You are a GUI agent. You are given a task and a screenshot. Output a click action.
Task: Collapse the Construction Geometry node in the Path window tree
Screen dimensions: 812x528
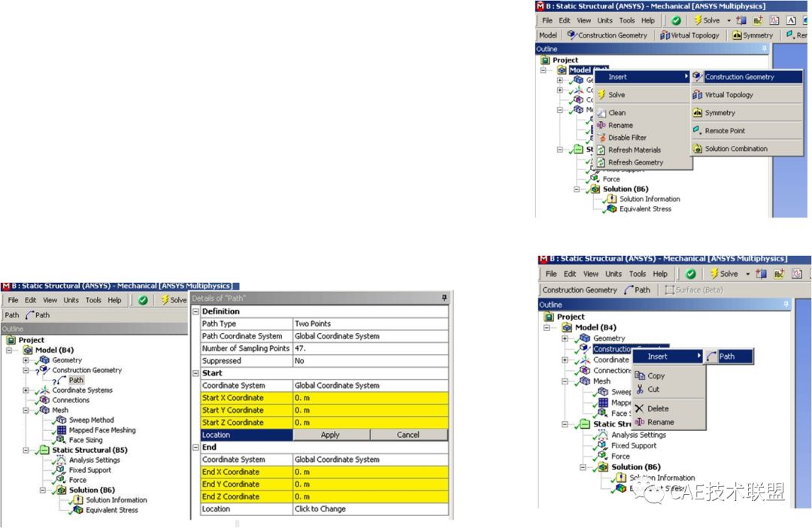tap(26, 370)
